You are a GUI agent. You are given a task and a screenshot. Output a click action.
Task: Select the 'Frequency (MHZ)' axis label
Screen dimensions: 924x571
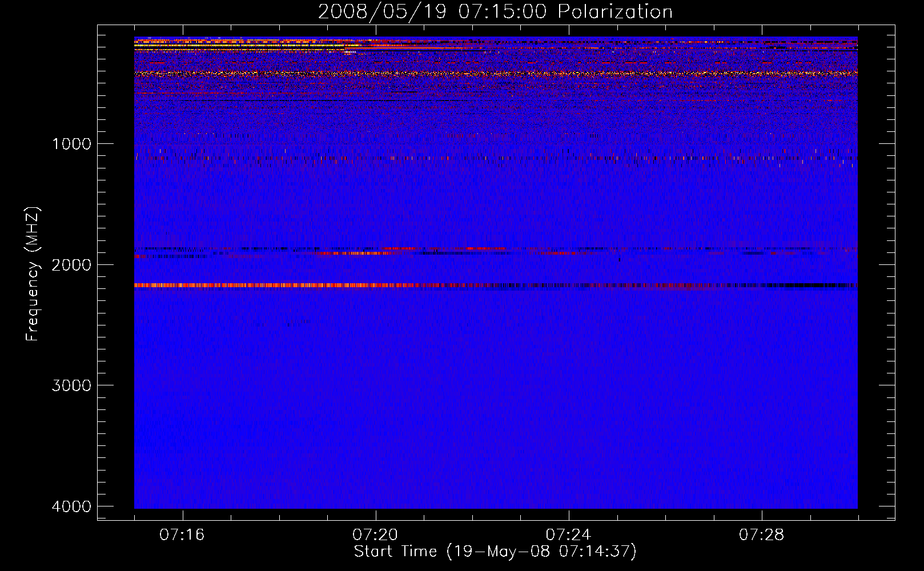(x=33, y=274)
